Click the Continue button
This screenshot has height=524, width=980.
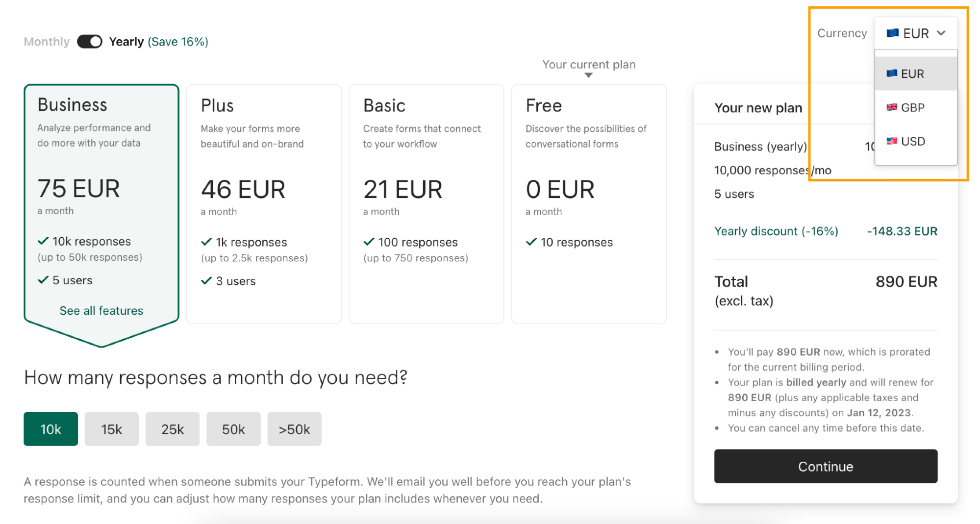(826, 466)
